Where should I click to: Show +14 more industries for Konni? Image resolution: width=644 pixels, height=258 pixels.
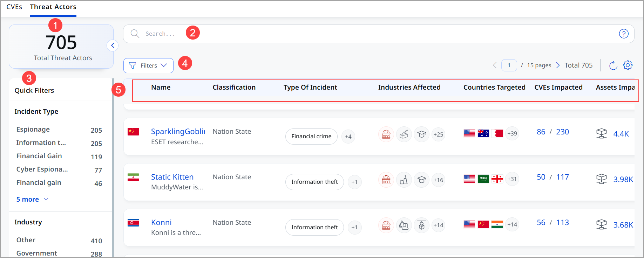pyautogui.click(x=438, y=225)
